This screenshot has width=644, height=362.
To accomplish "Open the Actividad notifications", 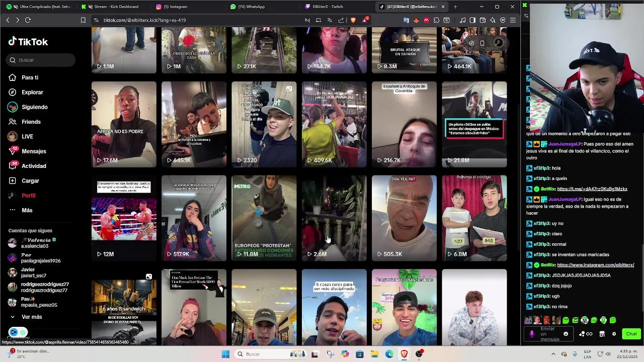I will point(27,166).
